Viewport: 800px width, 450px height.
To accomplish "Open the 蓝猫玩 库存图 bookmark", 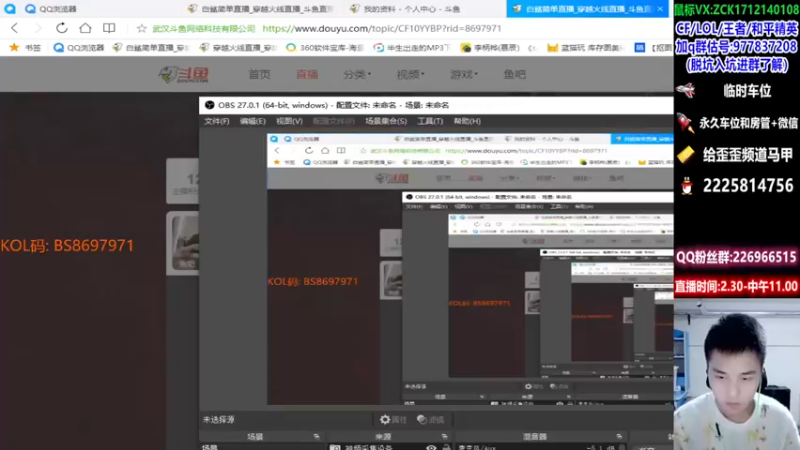I will click(x=586, y=47).
